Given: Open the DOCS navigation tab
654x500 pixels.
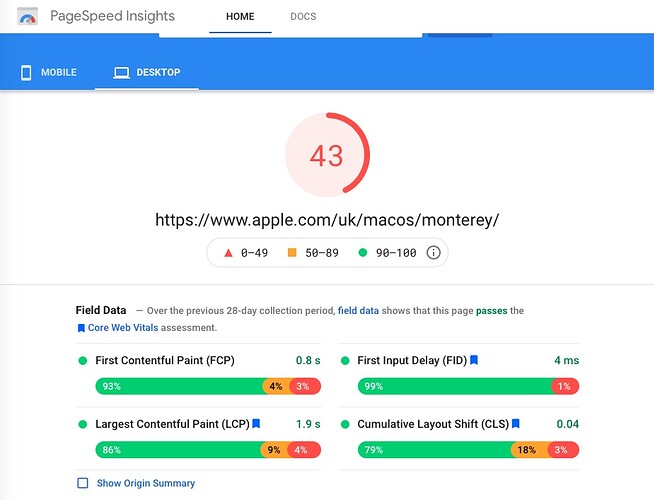Looking at the screenshot, I should [x=303, y=16].
